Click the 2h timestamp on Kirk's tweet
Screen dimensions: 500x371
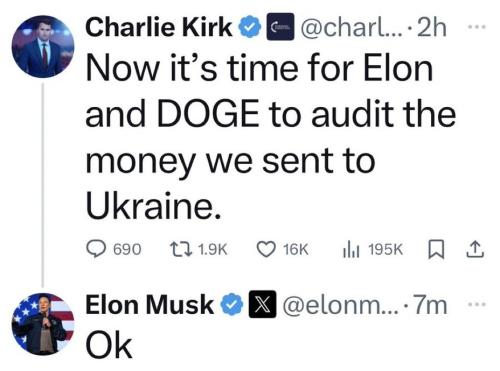(432, 27)
